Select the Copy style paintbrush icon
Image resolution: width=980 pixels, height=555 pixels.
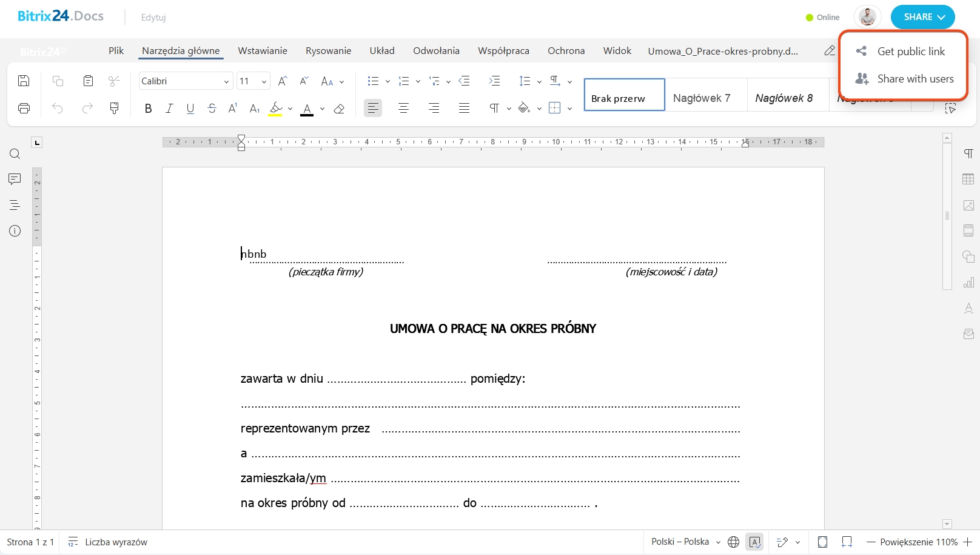coord(114,108)
